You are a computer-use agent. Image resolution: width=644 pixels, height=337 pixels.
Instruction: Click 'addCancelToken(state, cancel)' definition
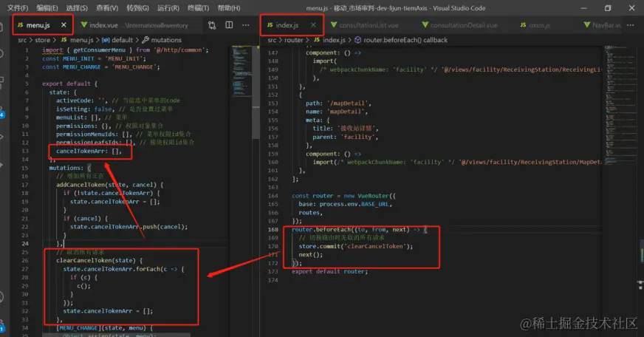pos(106,185)
